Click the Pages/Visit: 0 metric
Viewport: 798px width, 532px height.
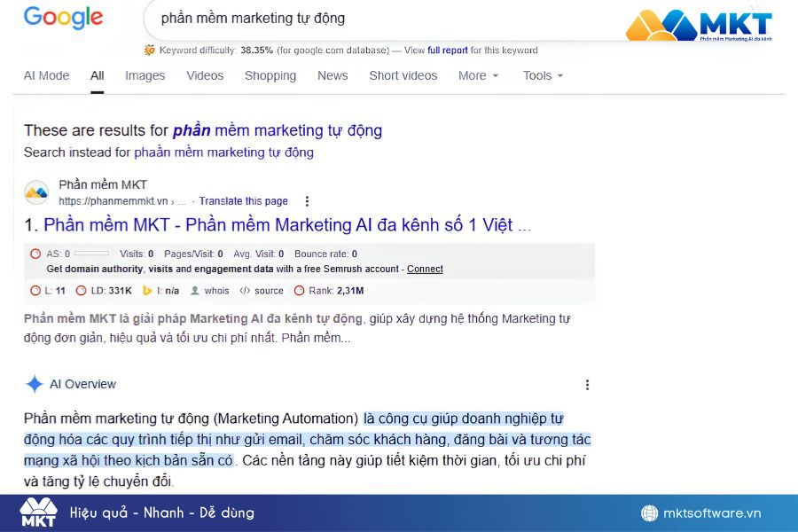(193, 254)
